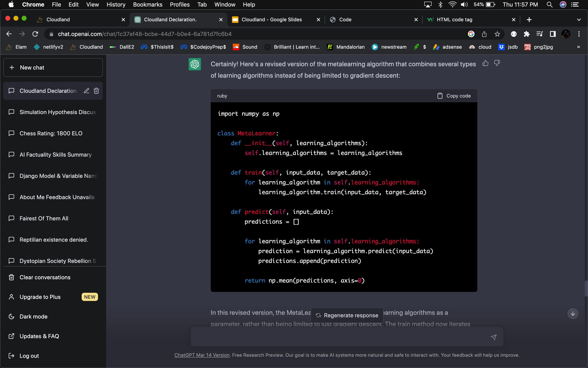The image size is (588, 368).
Task: Click the thumbs down icon on response
Action: [497, 63]
